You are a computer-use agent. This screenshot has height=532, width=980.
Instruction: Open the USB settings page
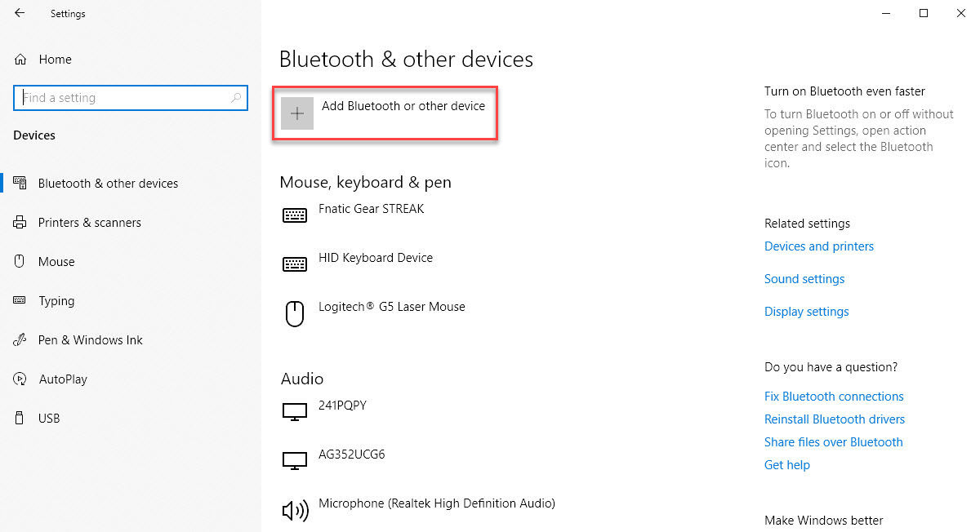click(x=49, y=419)
